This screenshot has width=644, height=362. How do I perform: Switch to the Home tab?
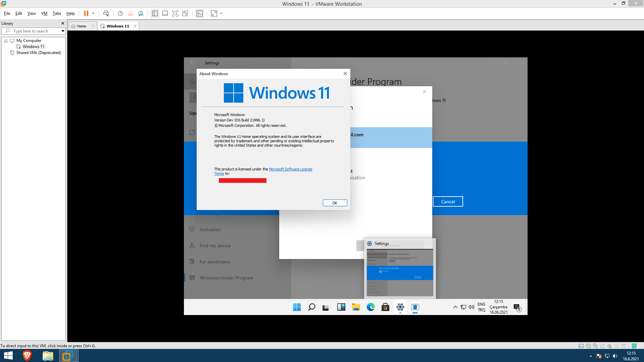point(81,26)
